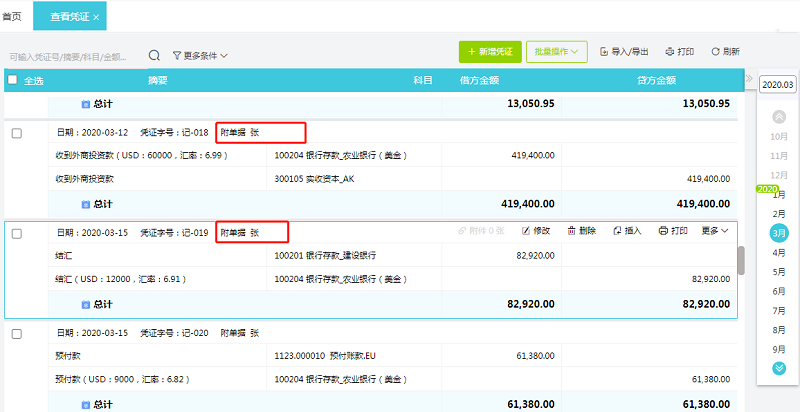Collapse the side timeline with double-arrow icon
This screenshot has height=412, width=800.
point(748,79)
